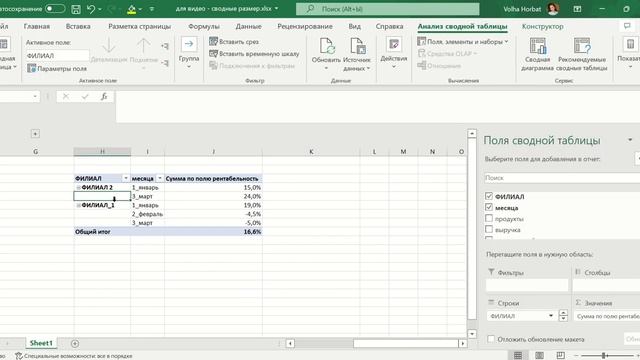Open the Конструктор tab
Screen dimensions: 640x360
[542, 26]
